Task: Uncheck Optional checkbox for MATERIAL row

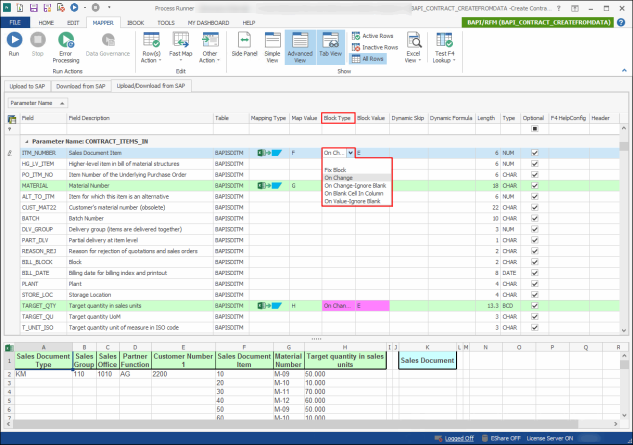Action: pos(534,186)
